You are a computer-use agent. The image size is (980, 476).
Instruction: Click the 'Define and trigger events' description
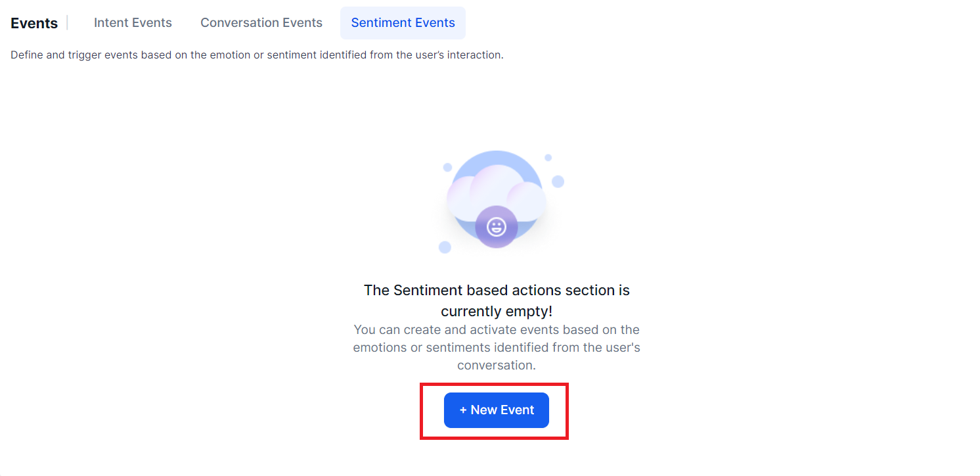[x=257, y=55]
